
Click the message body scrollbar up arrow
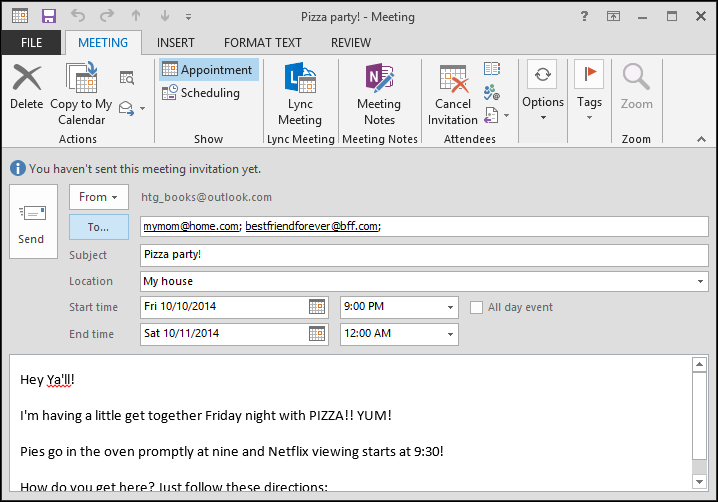point(699,365)
